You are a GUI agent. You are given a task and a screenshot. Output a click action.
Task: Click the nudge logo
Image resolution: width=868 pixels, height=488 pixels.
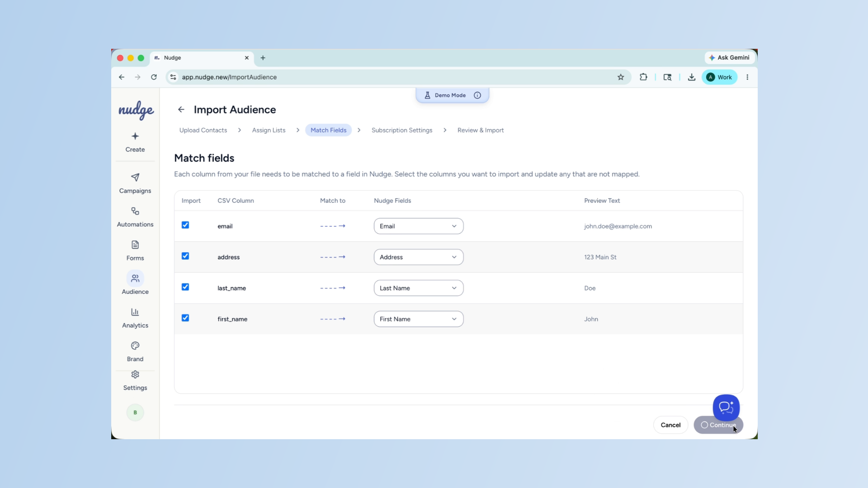136,110
